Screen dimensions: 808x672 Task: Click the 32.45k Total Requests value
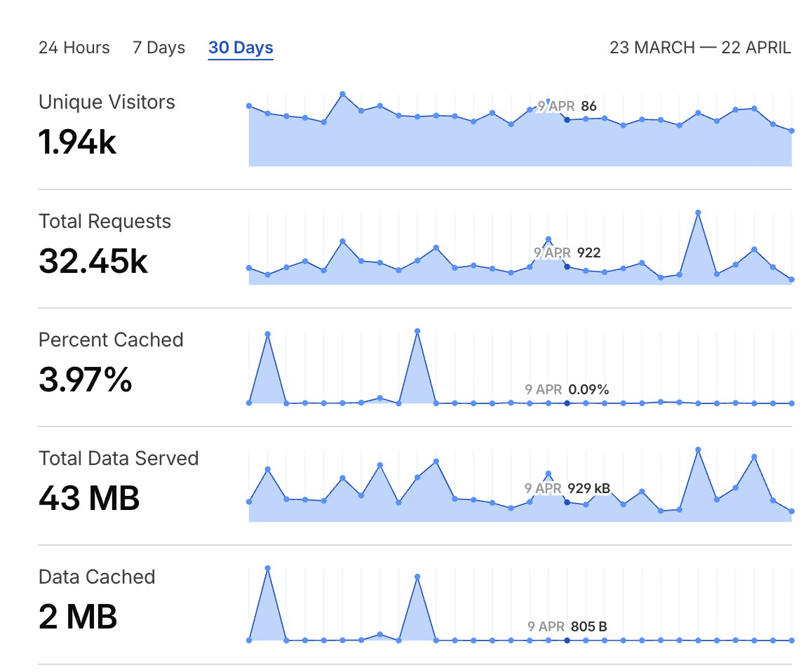point(93,261)
